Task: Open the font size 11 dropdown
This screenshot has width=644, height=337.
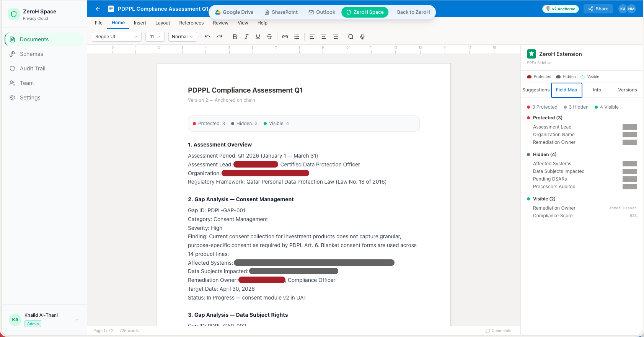Action: click(155, 37)
